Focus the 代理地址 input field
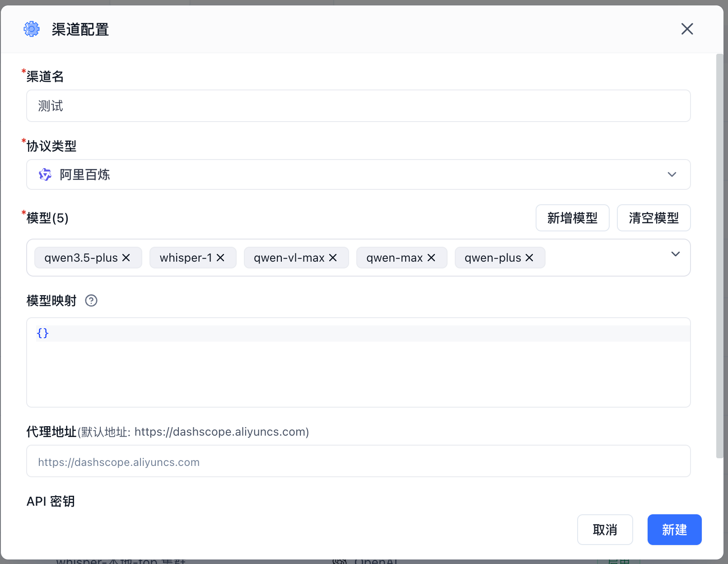728x564 pixels. [358, 461]
